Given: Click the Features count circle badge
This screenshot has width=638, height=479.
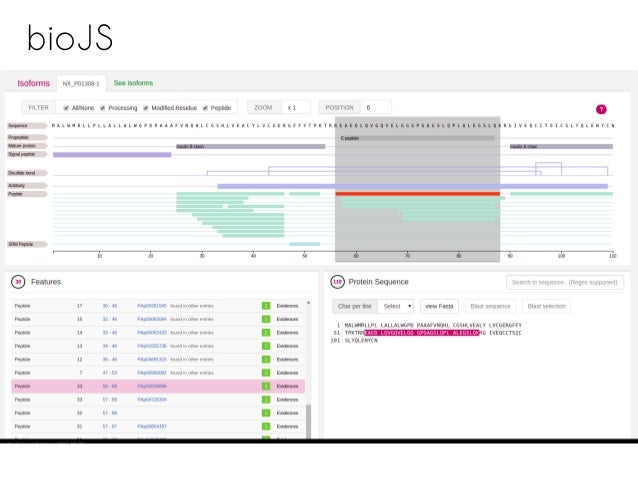Looking at the screenshot, I should 18,282.
